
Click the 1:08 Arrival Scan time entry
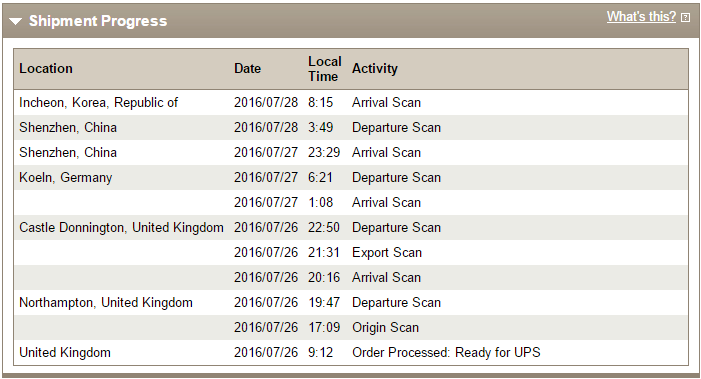pos(320,202)
